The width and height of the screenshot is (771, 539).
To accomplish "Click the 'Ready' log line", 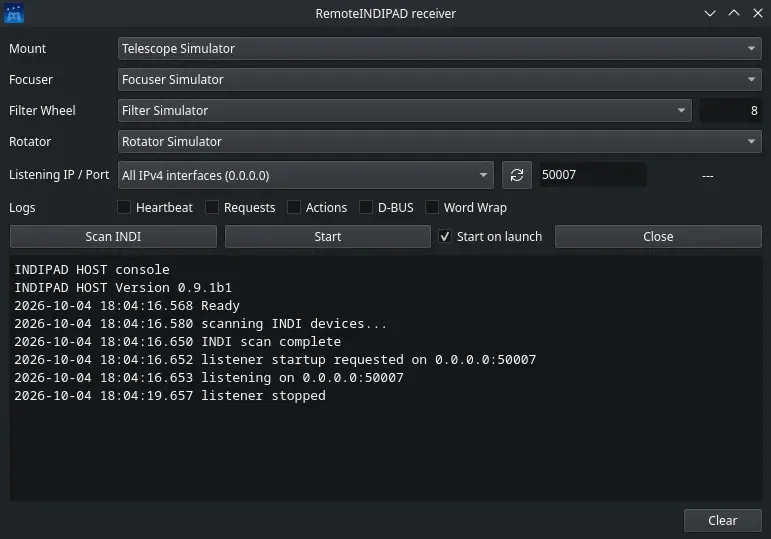I will [x=127, y=306].
